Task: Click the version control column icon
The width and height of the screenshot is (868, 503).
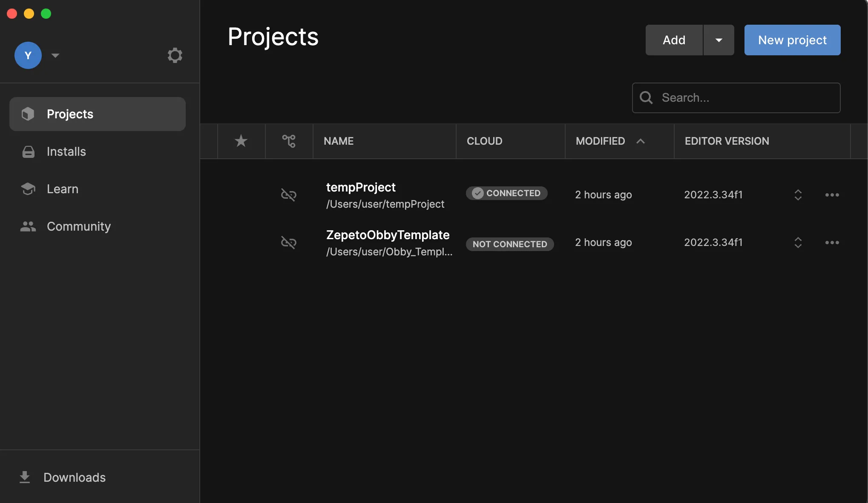Action: pos(289,141)
